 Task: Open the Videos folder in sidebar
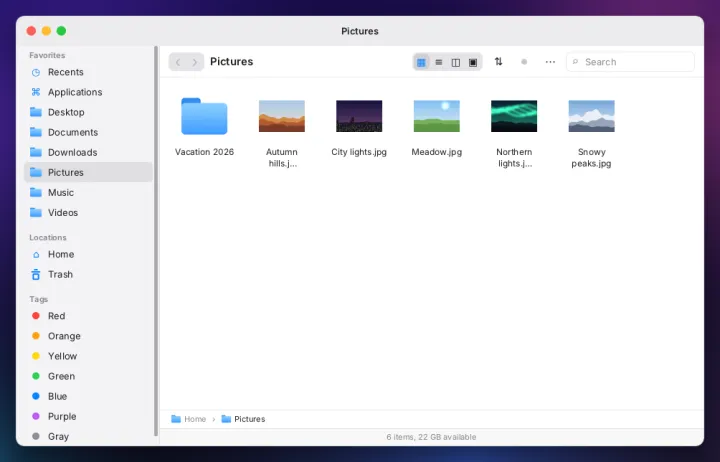(x=88, y=213)
